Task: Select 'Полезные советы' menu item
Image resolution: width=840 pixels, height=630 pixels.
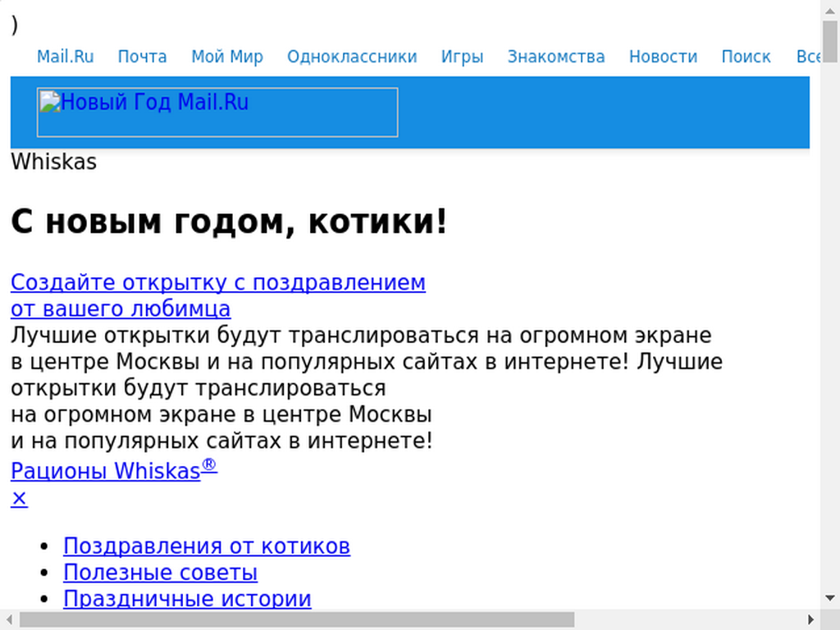Action: click(x=160, y=573)
